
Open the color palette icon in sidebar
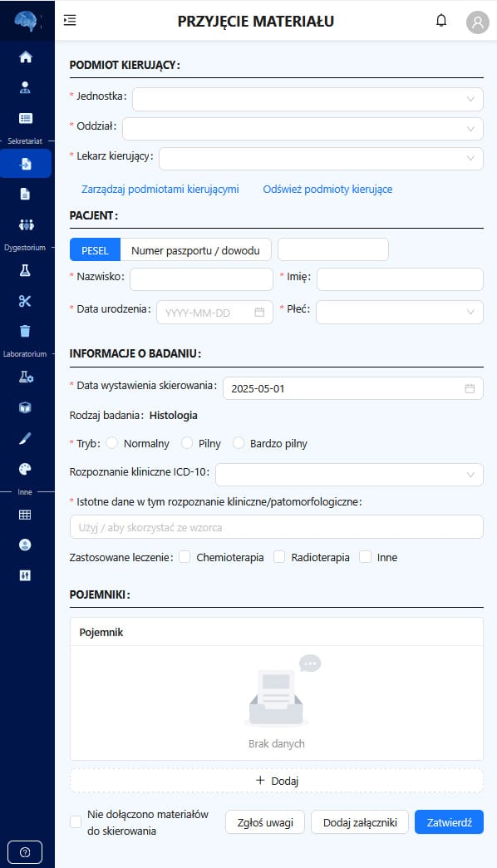[25, 469]
